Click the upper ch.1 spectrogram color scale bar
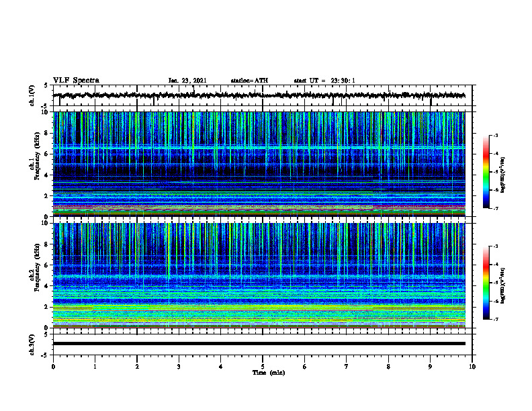Viewport: 532px width, 411px height. click(x=486, y=172)
